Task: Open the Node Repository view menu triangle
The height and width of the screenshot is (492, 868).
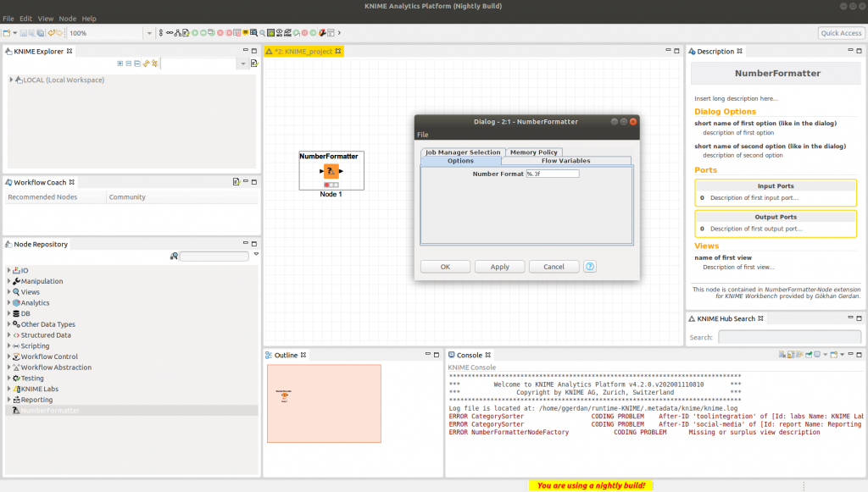Action: [x=256, y=254]
